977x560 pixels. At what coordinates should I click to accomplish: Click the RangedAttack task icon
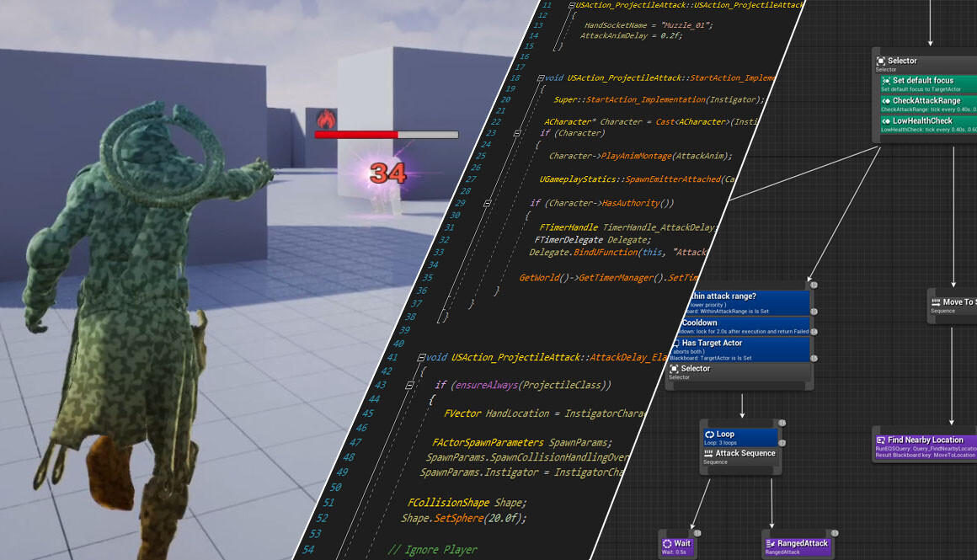[771, 544]
